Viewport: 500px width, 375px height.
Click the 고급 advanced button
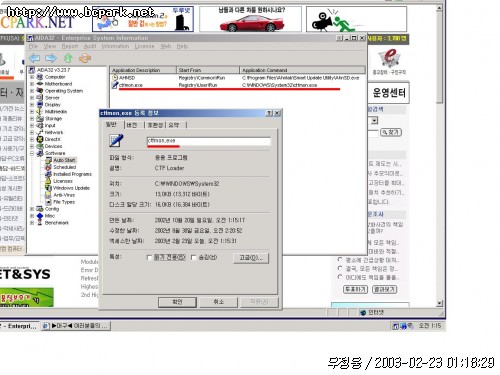pyautogui.click(x=251, y=258)
